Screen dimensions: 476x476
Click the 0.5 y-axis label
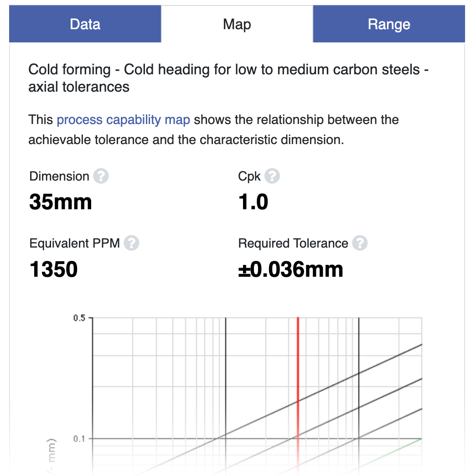[79, 318]
